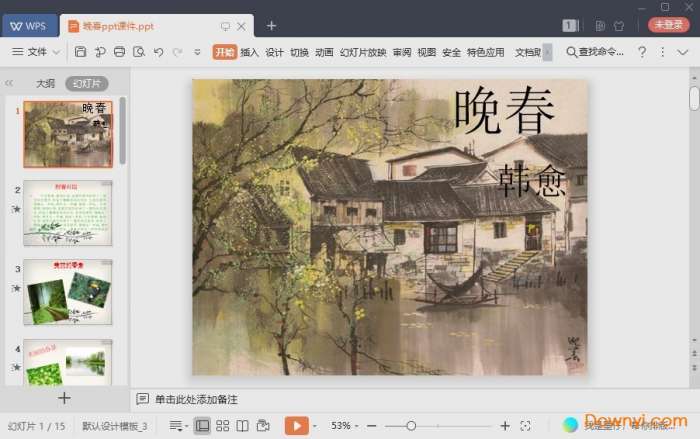Open the 动画 ribbon tab
Viewport: 700px width, 439px height.
tap(324, 52)
